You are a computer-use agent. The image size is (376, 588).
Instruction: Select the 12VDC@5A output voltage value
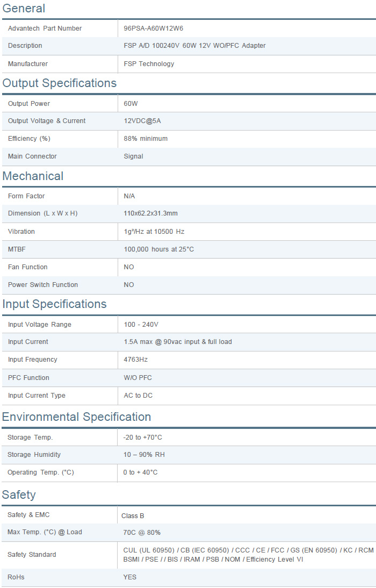(x=142, y=121)
